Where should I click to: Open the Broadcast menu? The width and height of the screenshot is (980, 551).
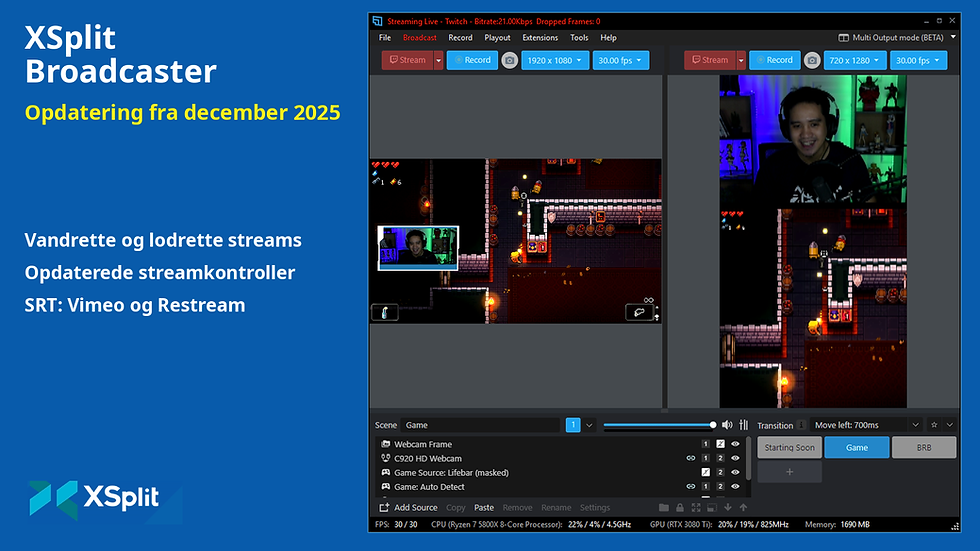pyautogui.click(x=419, y=37)
